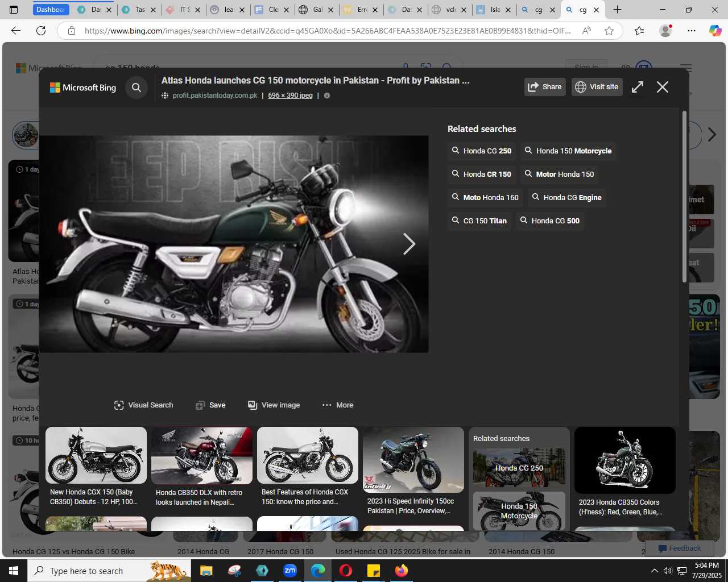This screenshot has height=582, width=728.
Task: Open Opera browser from the taskbar
Action: [x=346, y=571]
